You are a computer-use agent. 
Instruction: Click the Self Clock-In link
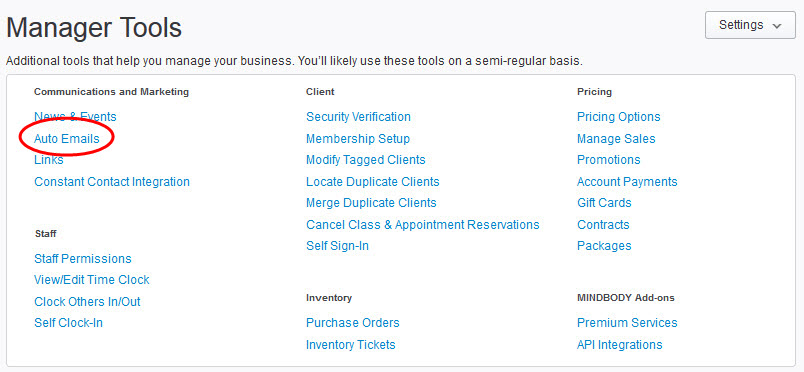click(x=68, y=323)
